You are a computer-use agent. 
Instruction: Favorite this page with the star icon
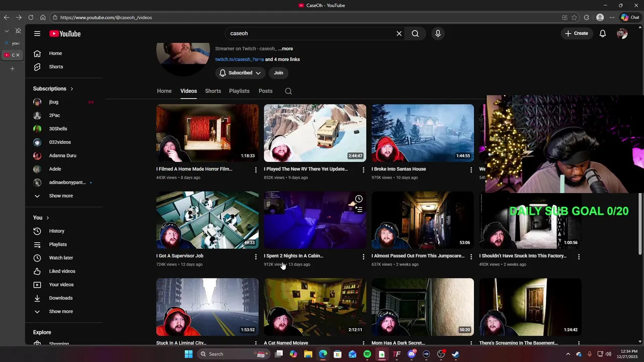574,18
